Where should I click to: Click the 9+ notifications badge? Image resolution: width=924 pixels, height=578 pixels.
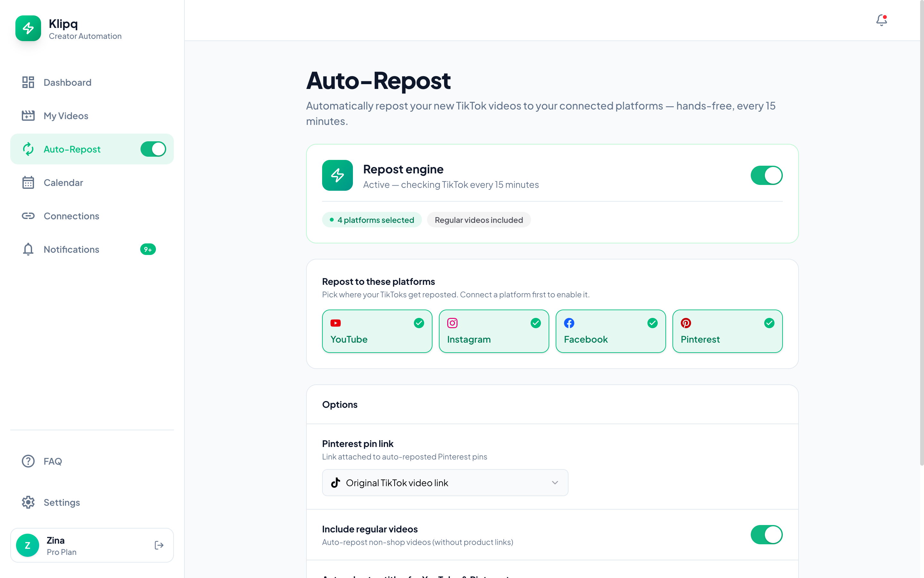click(148, 249)
